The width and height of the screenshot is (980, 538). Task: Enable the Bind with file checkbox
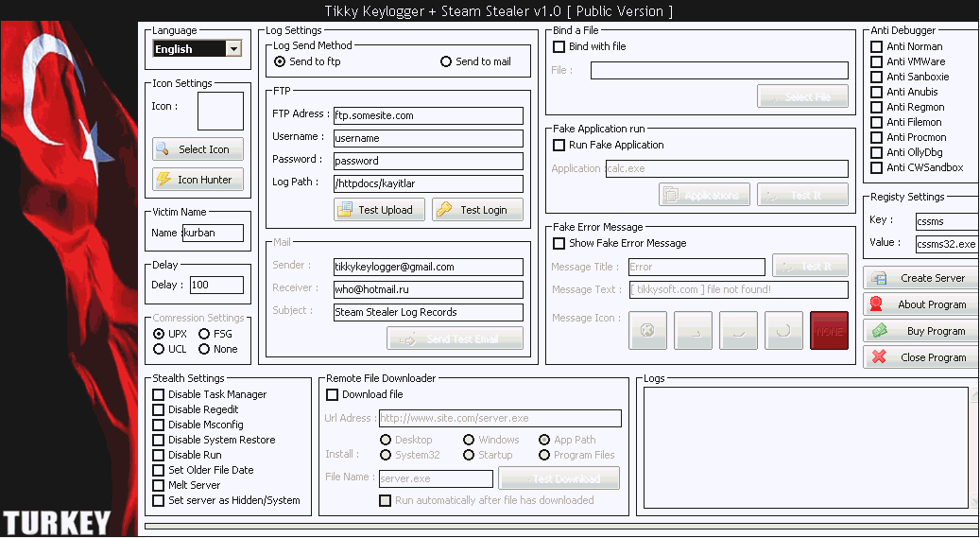pos(559,46)
